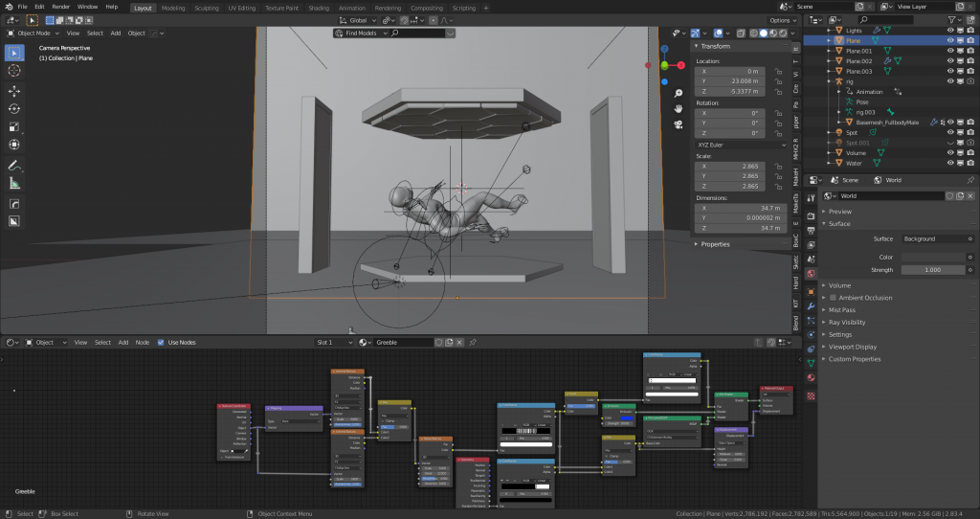Open the Material properties tab
The height and width of the screenshot is (519, 980).
pos(812,377)
